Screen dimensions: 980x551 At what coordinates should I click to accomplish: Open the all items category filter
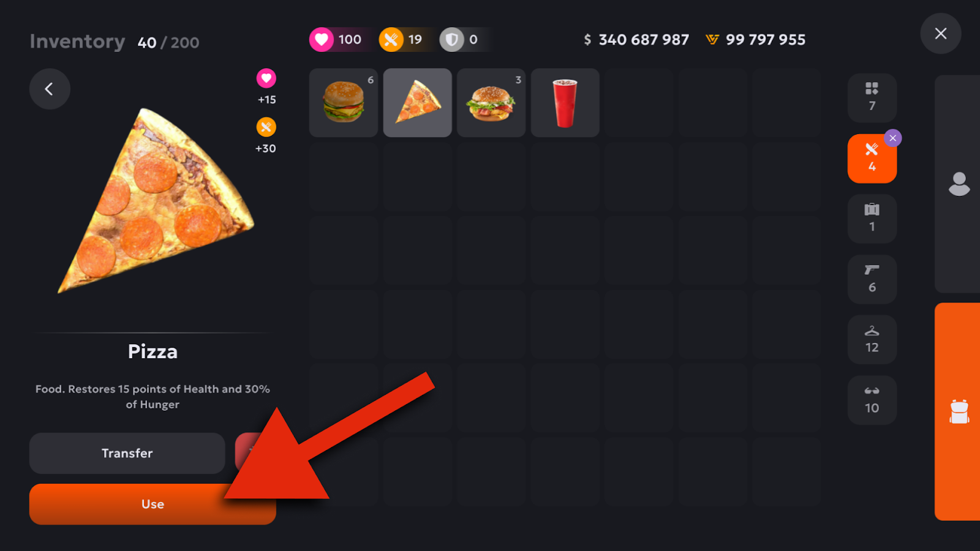872,98
